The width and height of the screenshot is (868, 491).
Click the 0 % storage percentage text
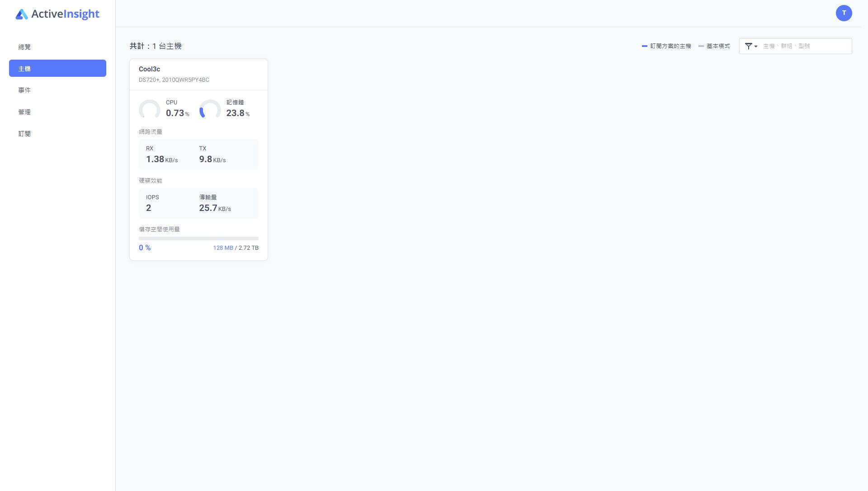click(x=145, y=248)
